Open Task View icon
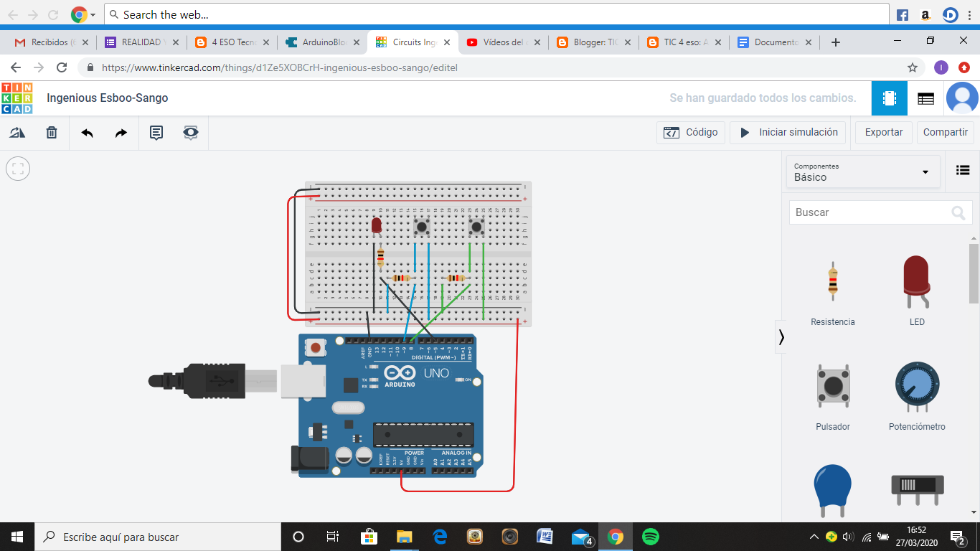Screen dimensions: 980x551 coord(333,537)
